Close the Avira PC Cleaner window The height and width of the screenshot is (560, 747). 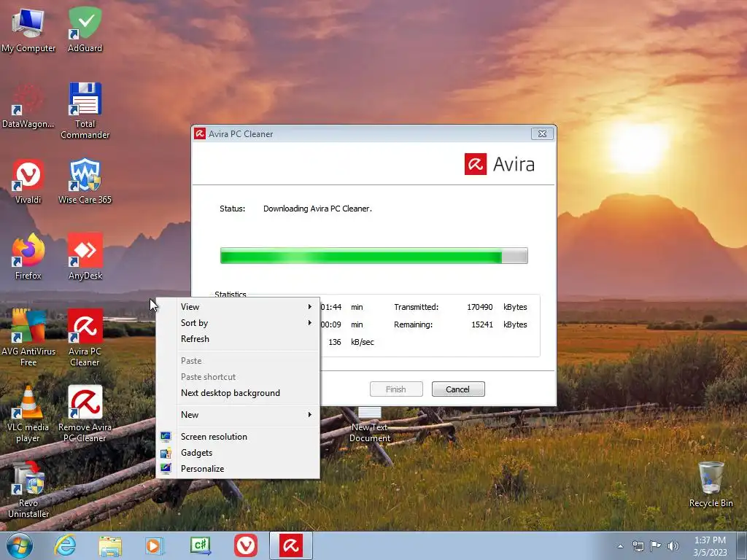point(542,134)
